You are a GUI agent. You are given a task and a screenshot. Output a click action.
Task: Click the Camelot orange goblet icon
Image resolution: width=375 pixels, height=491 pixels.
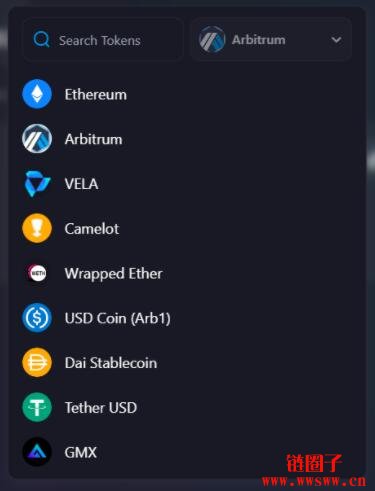coord(37,228)
